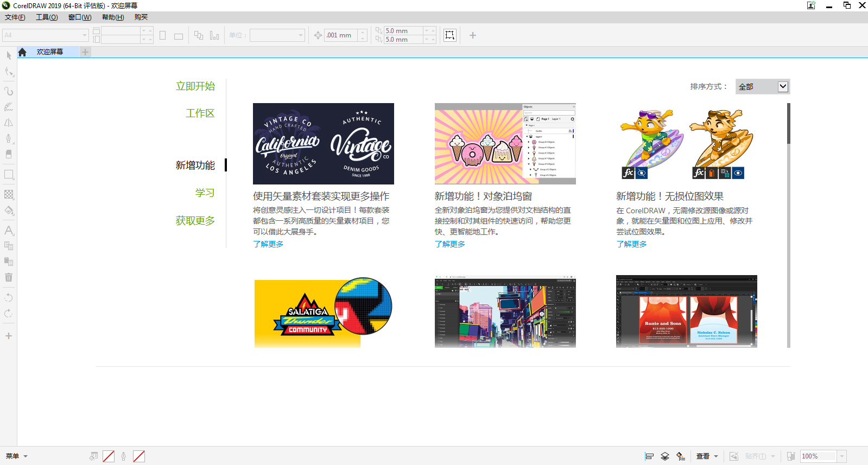Click the home icon on welcome tab

pos(22,52)
